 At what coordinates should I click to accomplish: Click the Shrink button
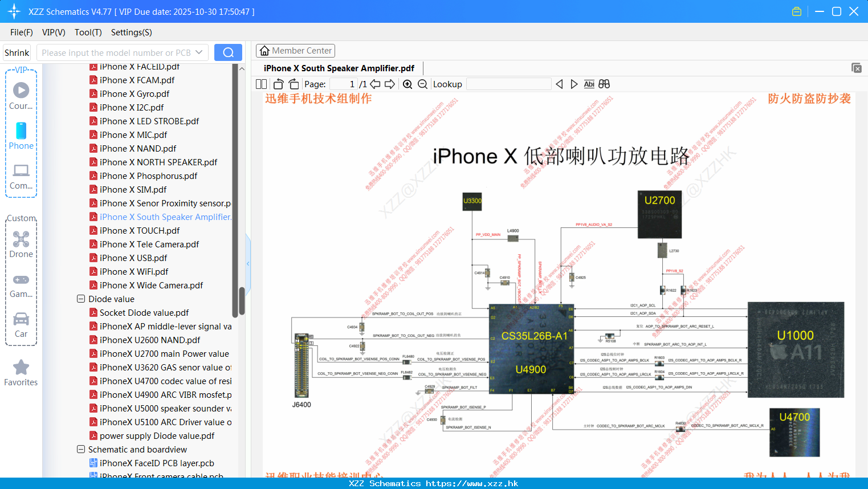[x=17, y=52]
